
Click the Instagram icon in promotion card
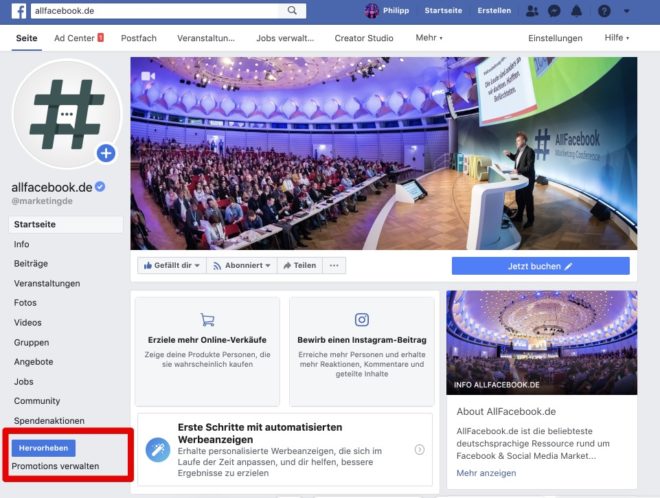362,320
